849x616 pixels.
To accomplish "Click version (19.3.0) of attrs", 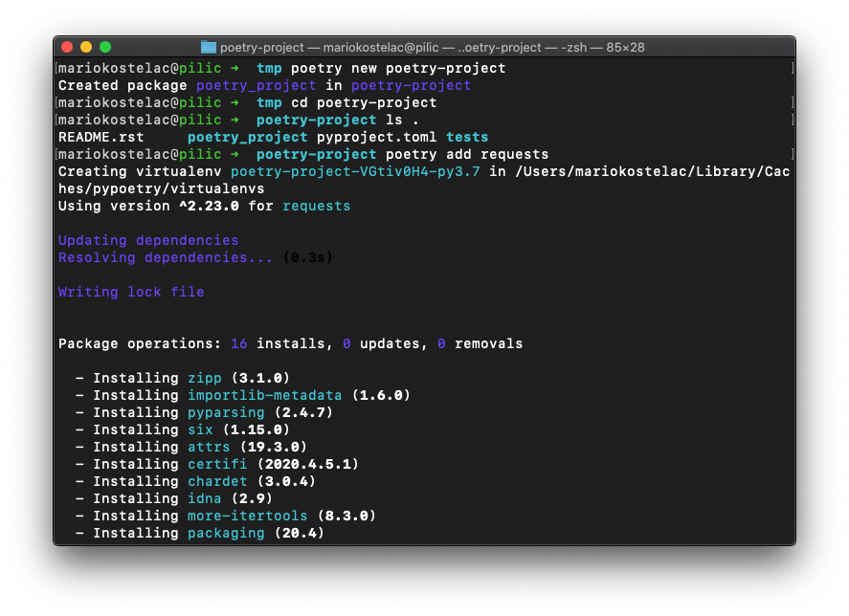I will (274, 447).
